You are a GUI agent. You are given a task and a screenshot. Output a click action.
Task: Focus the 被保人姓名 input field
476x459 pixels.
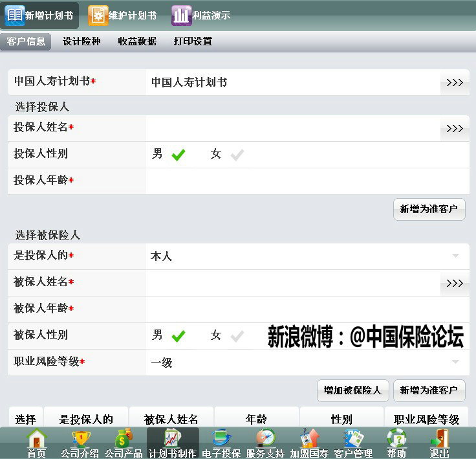tap(293, 283)
